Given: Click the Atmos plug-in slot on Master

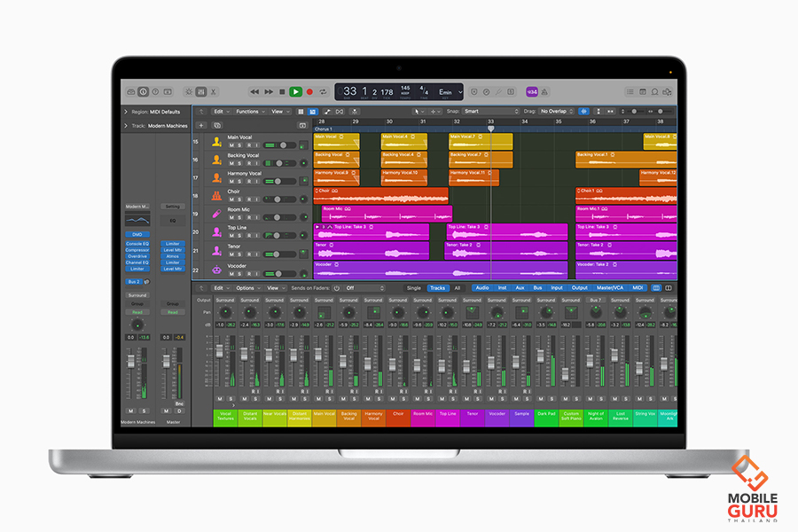Looking at the screenshot, I should (x=173, y=256).
